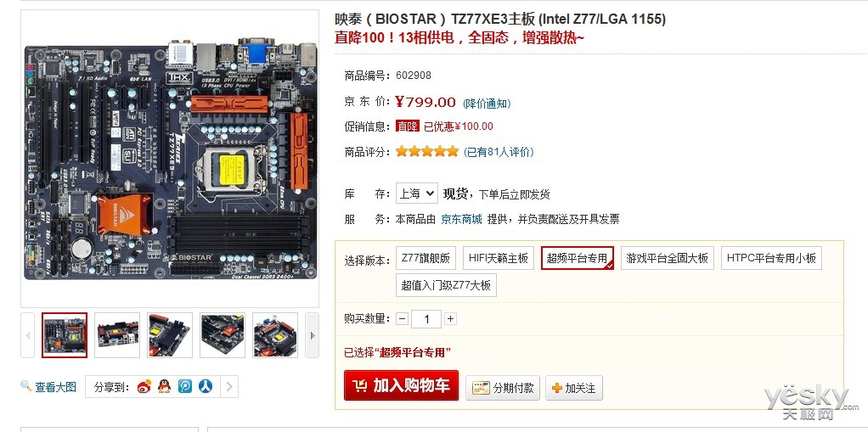Share via the blue P icon
868x432 pixels.
coord(185,387)
